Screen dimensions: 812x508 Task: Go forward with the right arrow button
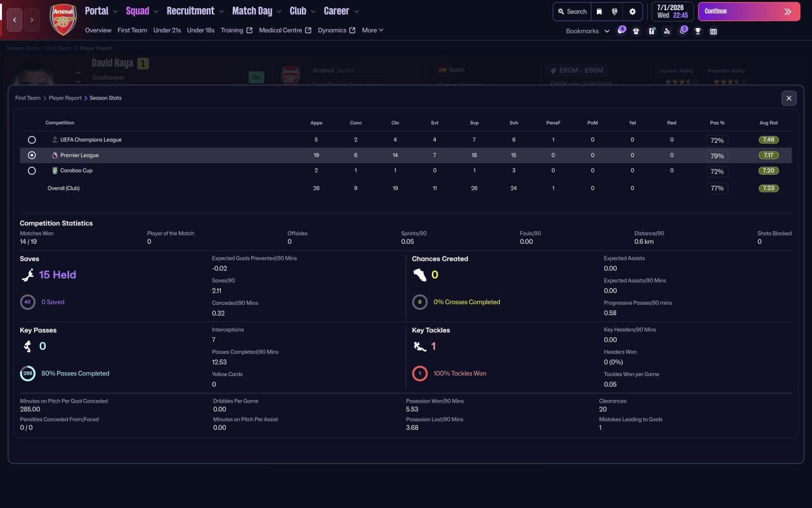tap(32, 20)
